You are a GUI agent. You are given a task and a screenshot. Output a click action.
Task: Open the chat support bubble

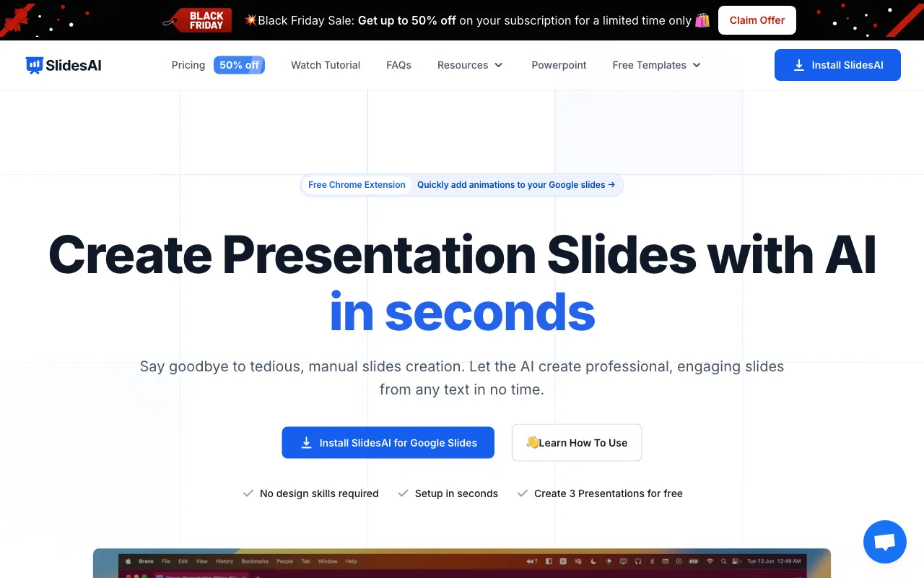point(885,542)
